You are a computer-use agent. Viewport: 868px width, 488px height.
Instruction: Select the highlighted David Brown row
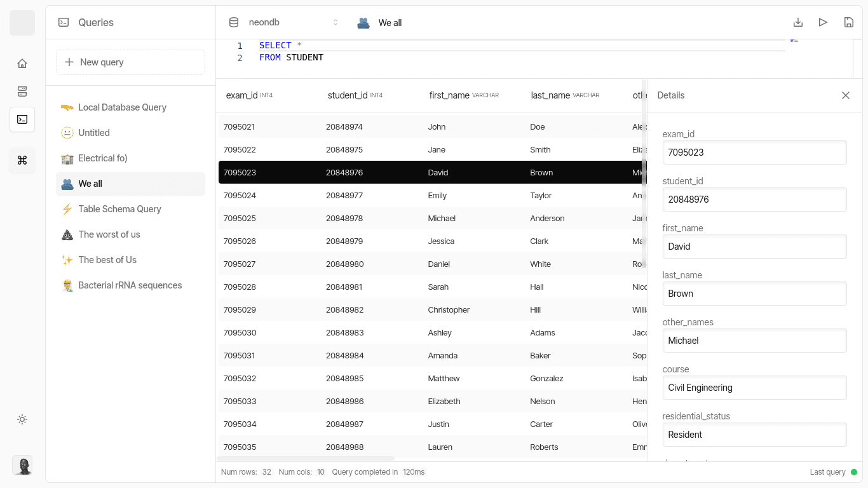[x=432, y=173]
